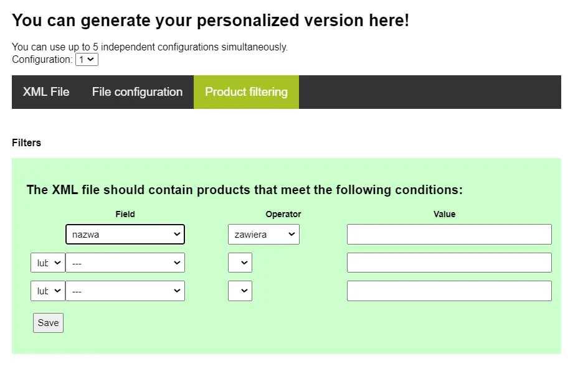The image size is (588, 387).
Task: Click the Save button
Action: (x=48, y=322)
